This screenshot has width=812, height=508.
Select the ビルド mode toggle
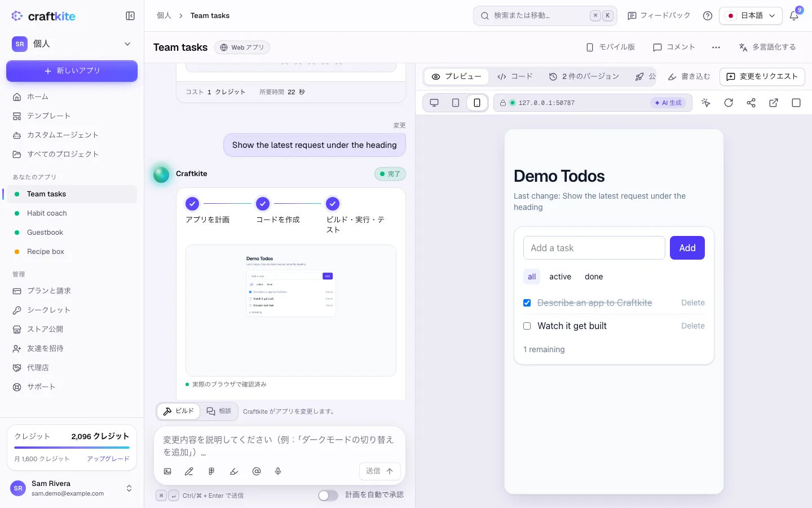178,411
